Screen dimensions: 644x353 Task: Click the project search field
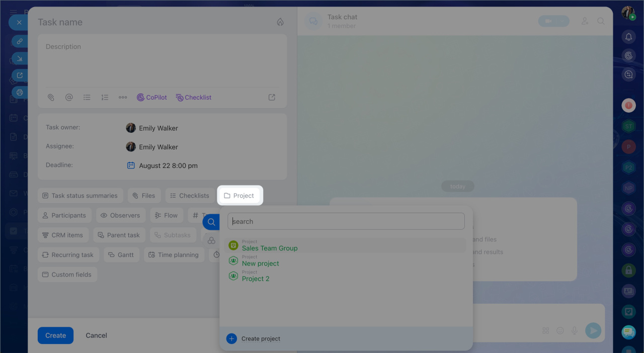click(x=346, y=221)
